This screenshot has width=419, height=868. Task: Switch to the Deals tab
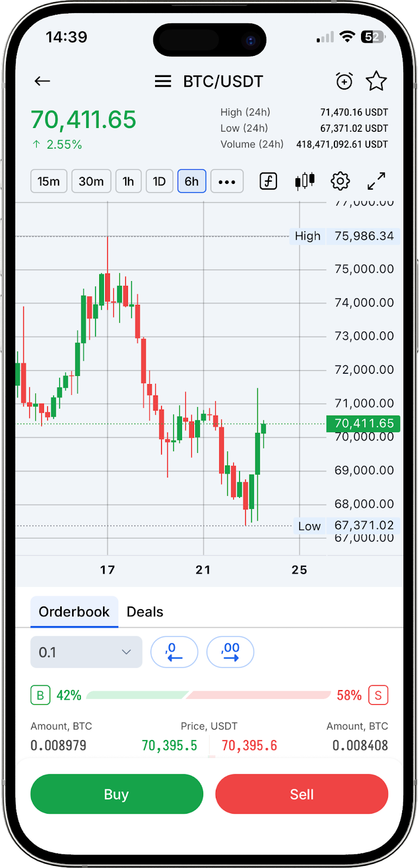click(145, 612)
